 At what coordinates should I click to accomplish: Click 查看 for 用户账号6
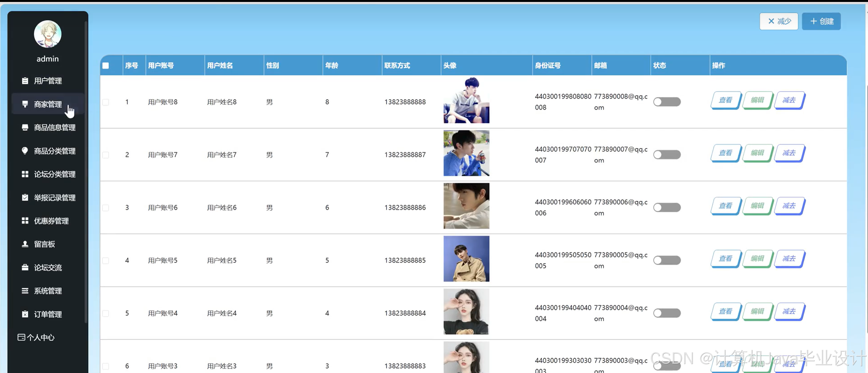coord(726,206)
